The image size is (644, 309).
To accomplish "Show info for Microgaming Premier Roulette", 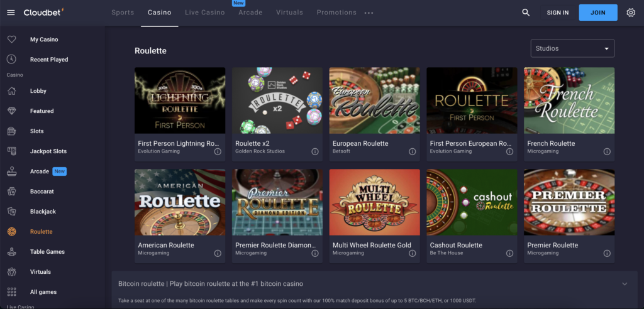I will pos(607,253).
